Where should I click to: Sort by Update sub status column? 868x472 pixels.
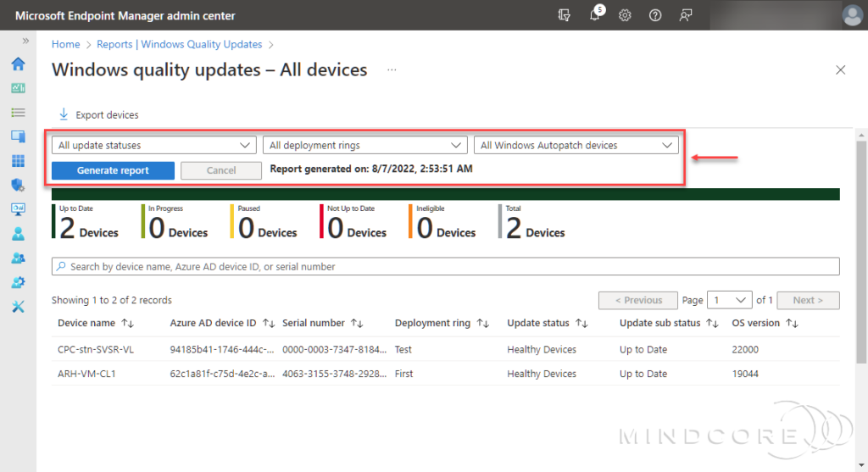click(x=669, y=323)
